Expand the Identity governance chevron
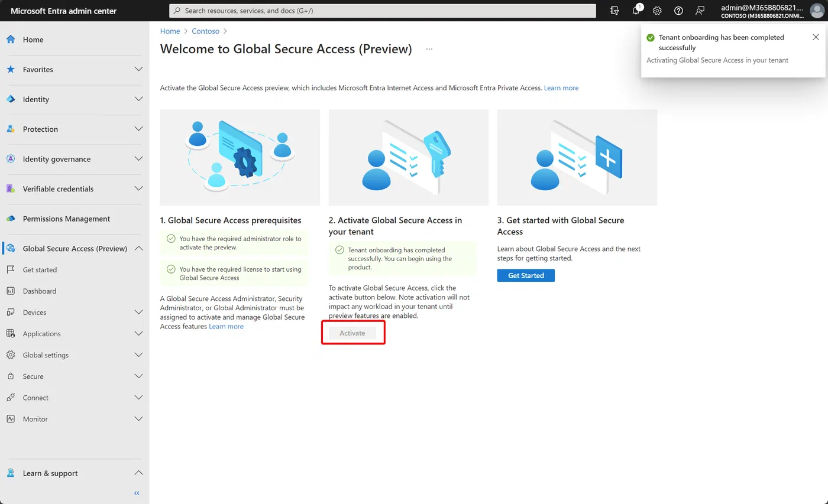 pyautogui.click(x=138, y=159)
